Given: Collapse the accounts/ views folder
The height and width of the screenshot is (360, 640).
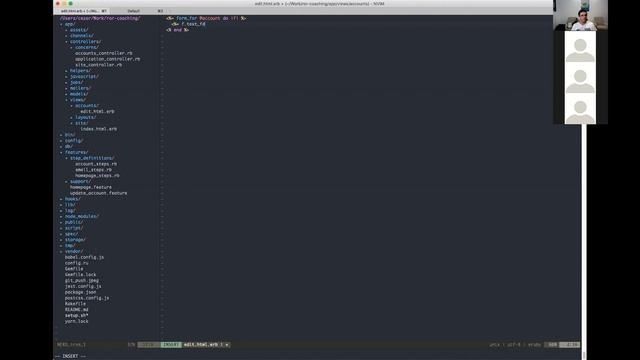Looking at the screenshot, I should [86, 105].
